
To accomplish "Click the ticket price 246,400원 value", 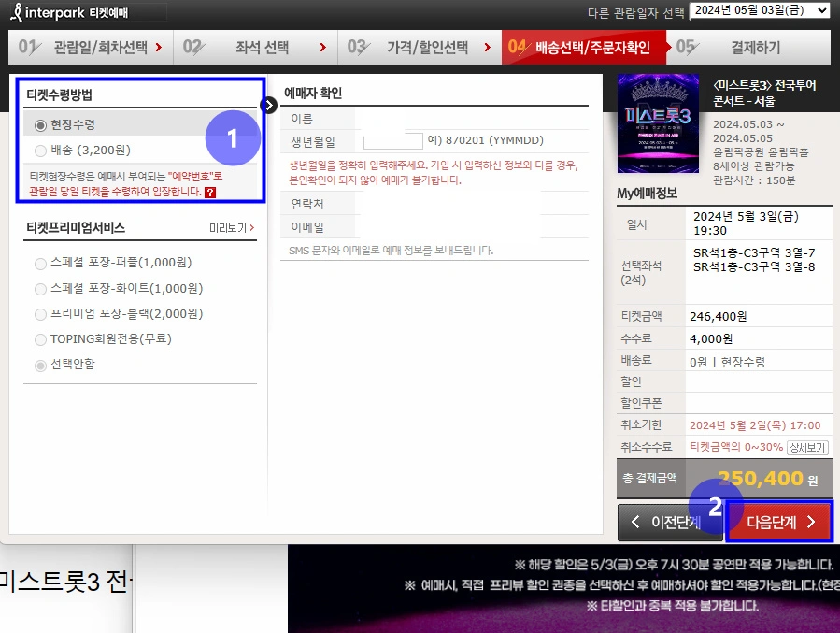I will click(718, 316).
